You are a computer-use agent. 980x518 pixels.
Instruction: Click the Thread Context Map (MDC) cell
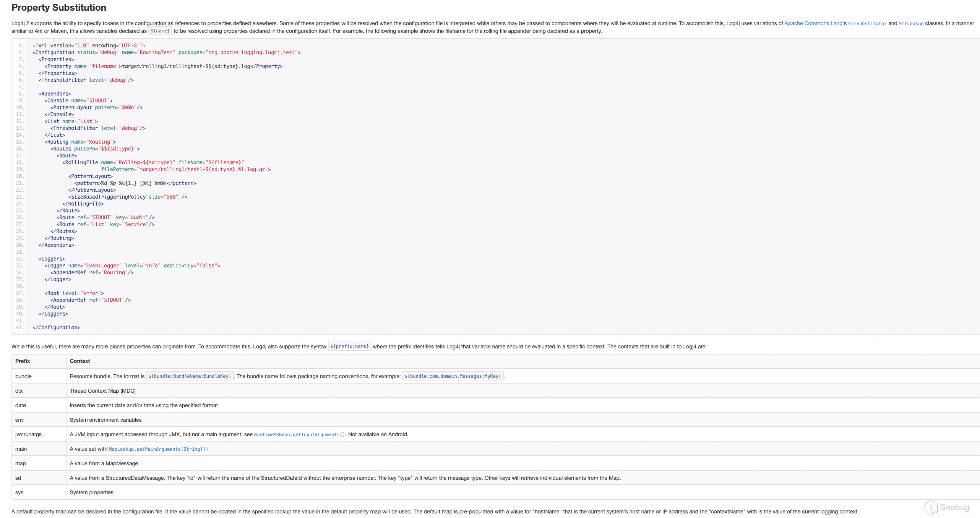(x=102, y=391)
